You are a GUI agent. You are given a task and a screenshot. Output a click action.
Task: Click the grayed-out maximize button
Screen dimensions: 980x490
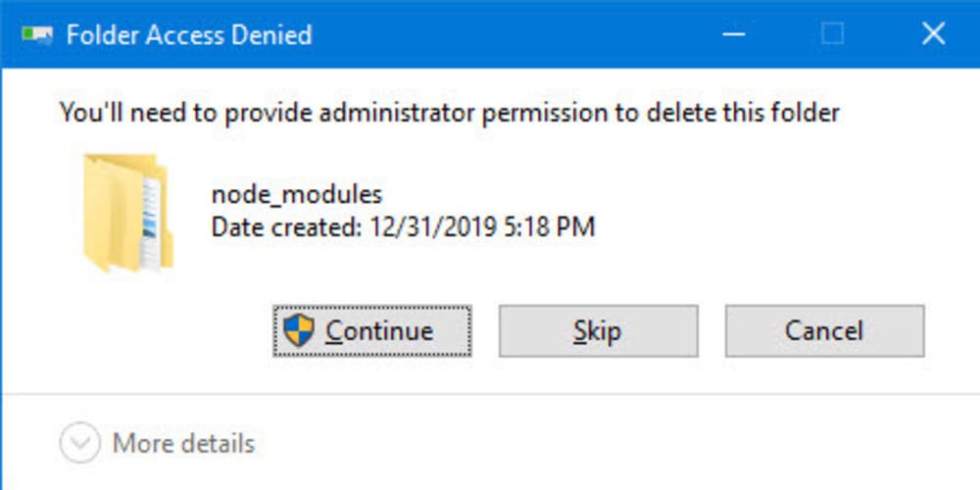click(x=832, y=34)
